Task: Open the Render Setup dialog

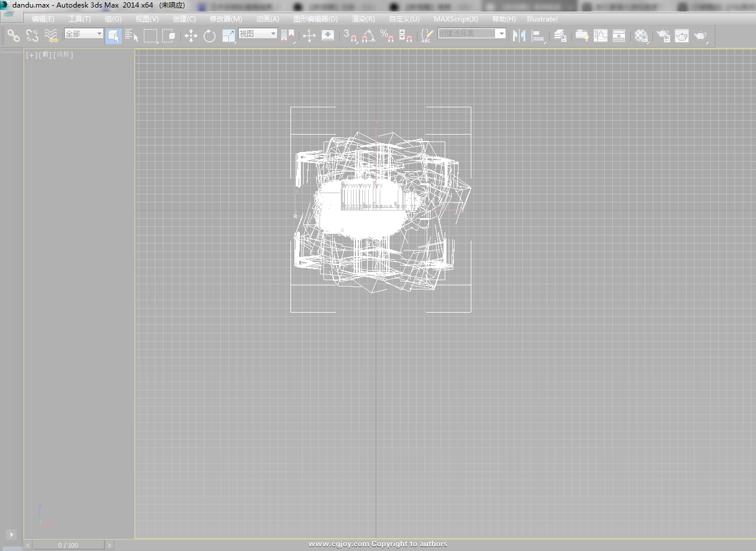Action: tap(663, 36)
